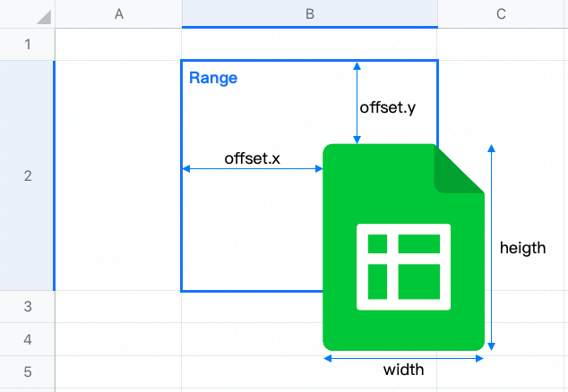Image resolution: width=568 pixels, height=392 pixels.
Task: Click the select-all corner triangle
Action: click(x=45, y=17)
